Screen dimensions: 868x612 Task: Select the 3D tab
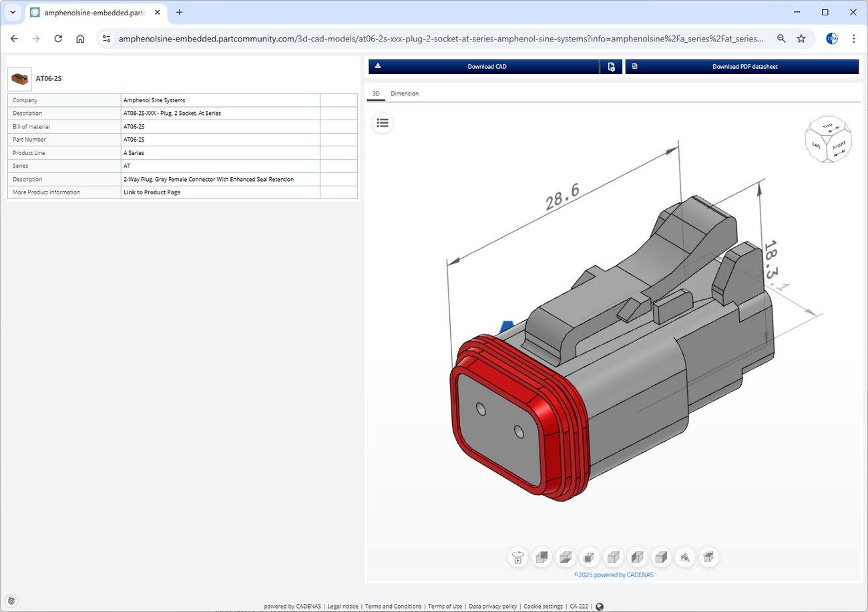point(376,94)
